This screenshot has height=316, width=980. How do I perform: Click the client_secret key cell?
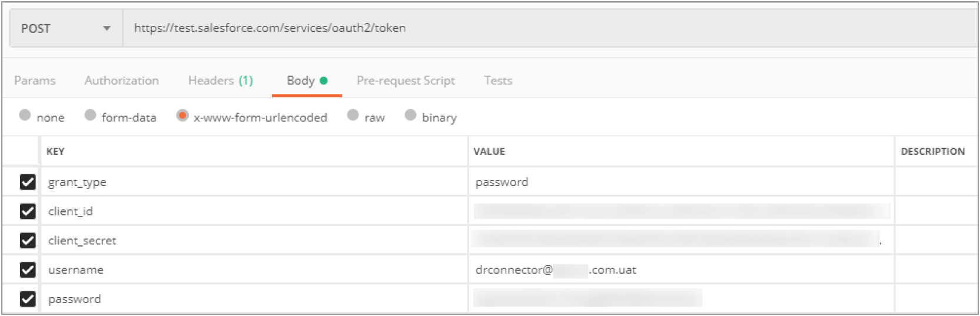[254, 240]
